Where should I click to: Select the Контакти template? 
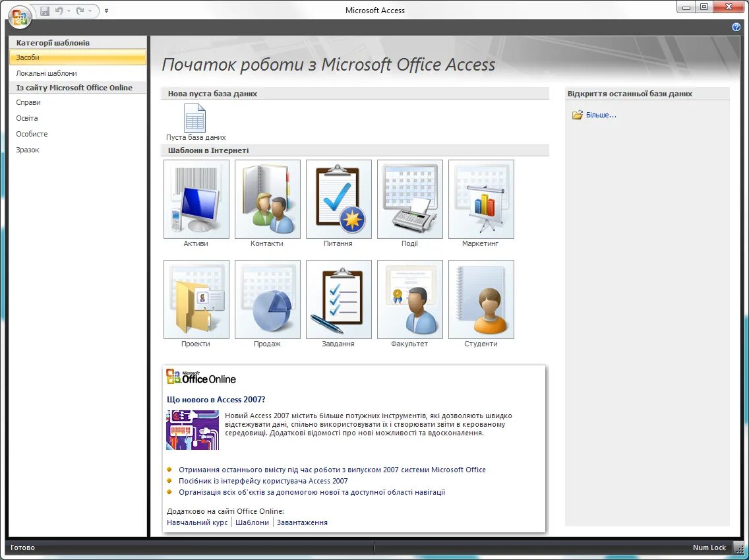click(x=267, y=204)
